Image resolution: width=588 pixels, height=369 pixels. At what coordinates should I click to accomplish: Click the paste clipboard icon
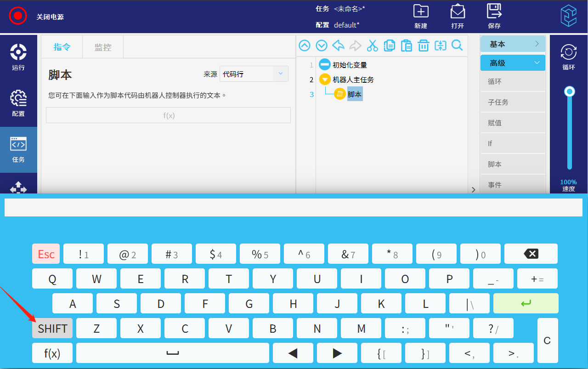click(x=406, y=45)
